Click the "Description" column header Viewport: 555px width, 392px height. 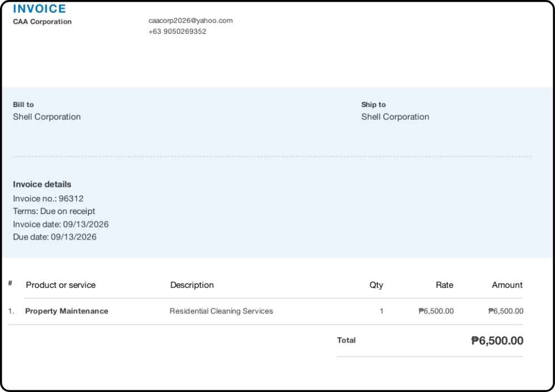click(x=192, y=285)
